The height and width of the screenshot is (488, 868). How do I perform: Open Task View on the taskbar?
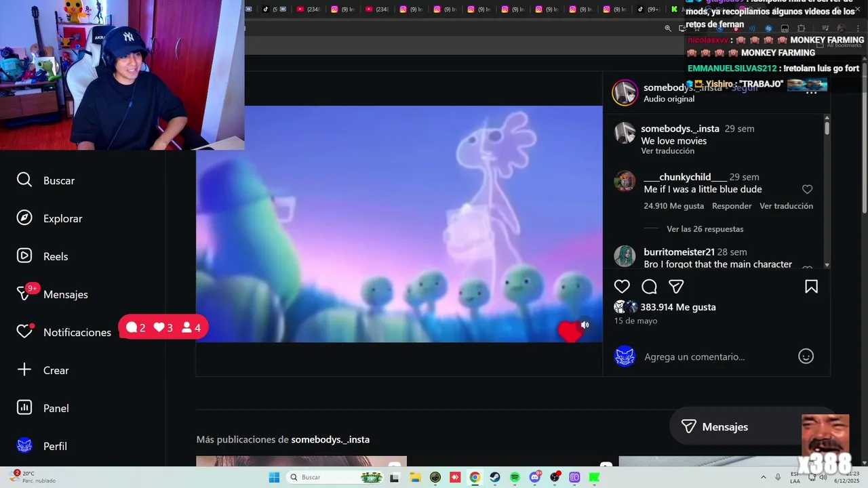395,477
